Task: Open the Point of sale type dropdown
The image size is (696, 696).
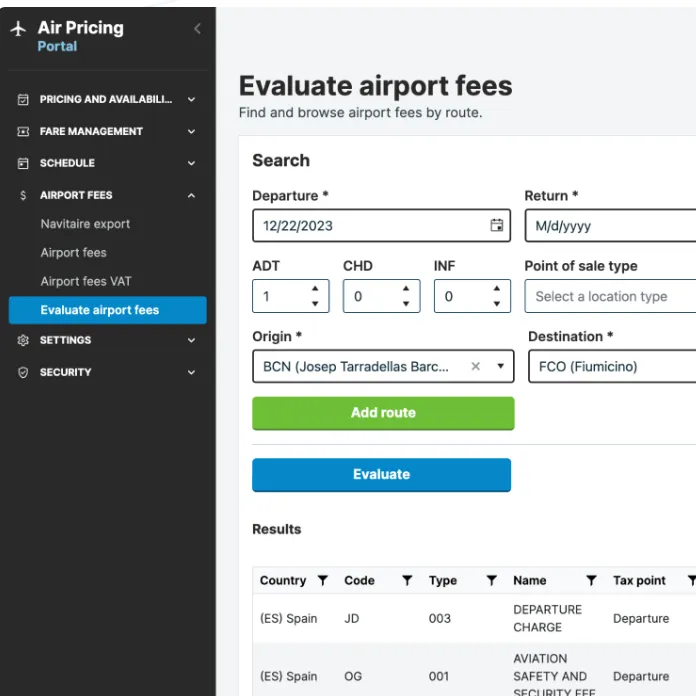Action: click(610, 296)
